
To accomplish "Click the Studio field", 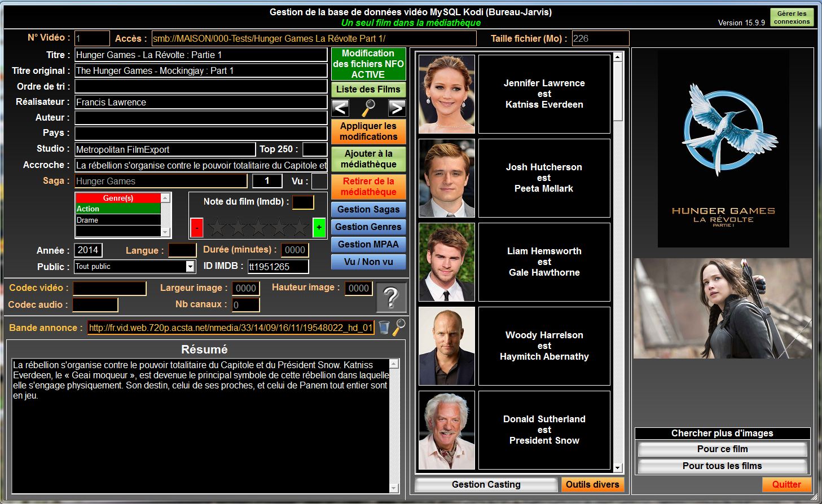I will coord(165,149).
